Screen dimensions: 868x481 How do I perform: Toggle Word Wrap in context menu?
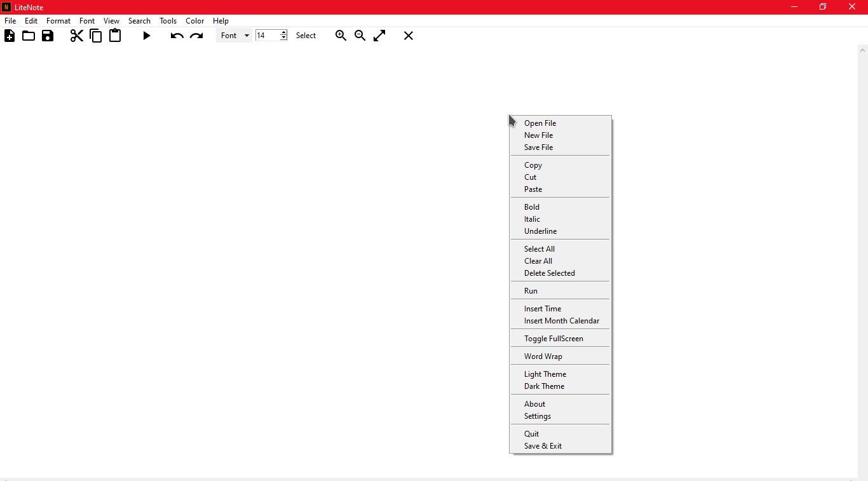pyautogui.click(x=560, y=356)
